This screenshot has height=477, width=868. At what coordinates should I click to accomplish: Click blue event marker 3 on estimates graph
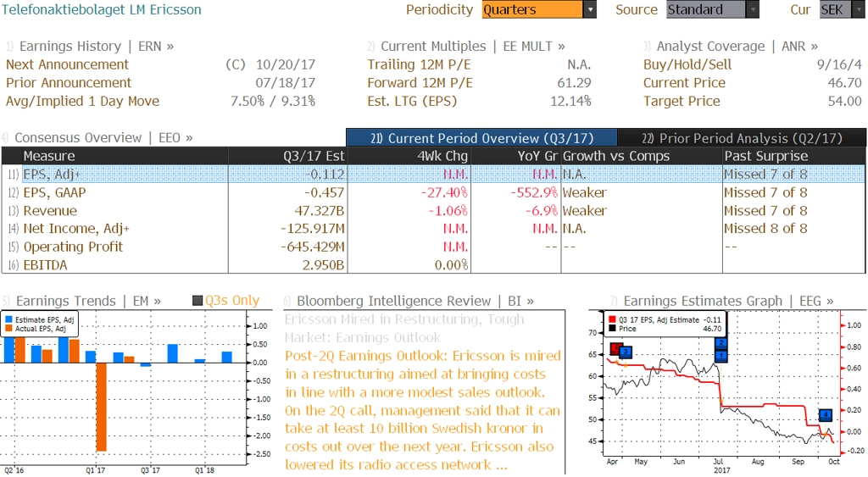tap(626, 352)
